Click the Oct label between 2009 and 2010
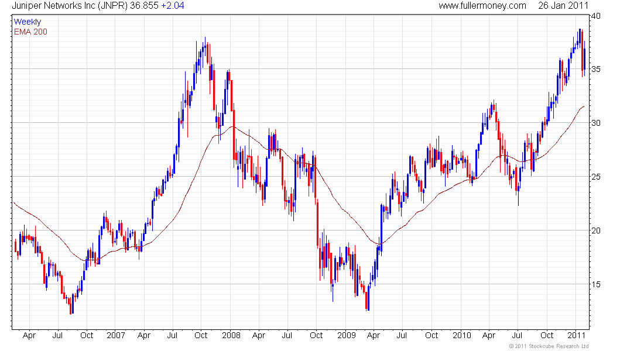The height and width of the screenshot is (351, 644). click(x=431, y=335)
